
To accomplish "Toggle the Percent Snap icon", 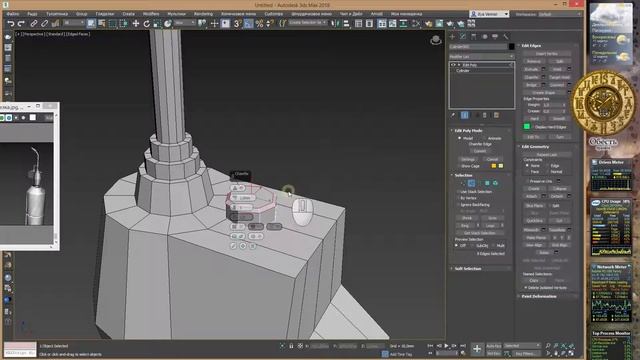I will tap(259, 24).
